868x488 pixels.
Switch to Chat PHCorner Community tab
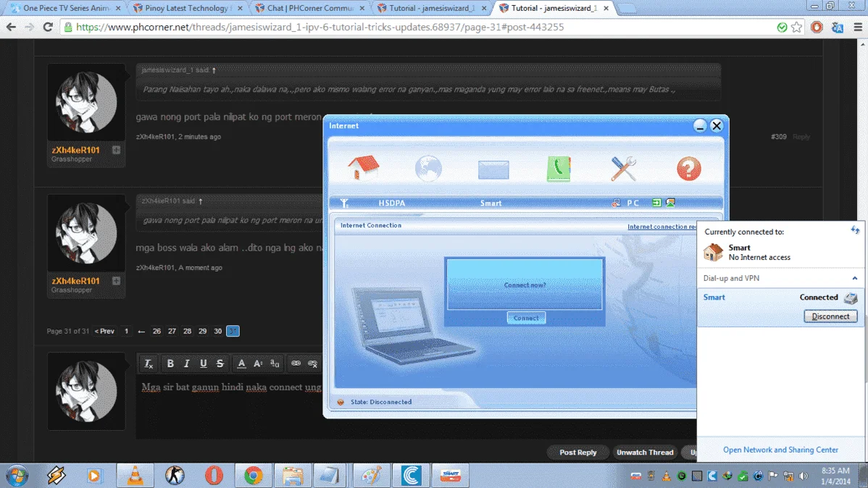[310, 8]
